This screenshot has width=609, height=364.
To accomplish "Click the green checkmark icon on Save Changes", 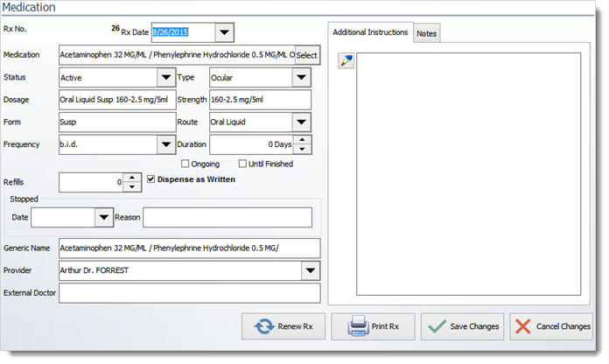I will pos(437,326).
